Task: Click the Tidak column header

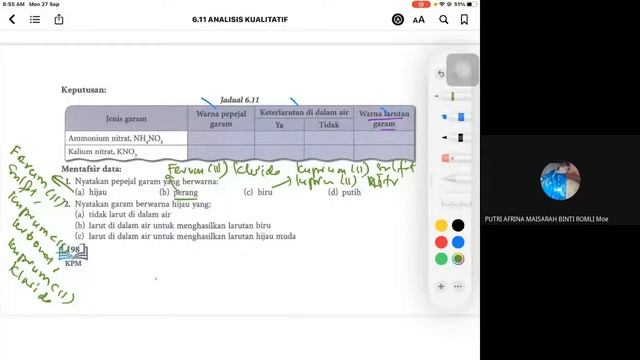Action: 329,125
